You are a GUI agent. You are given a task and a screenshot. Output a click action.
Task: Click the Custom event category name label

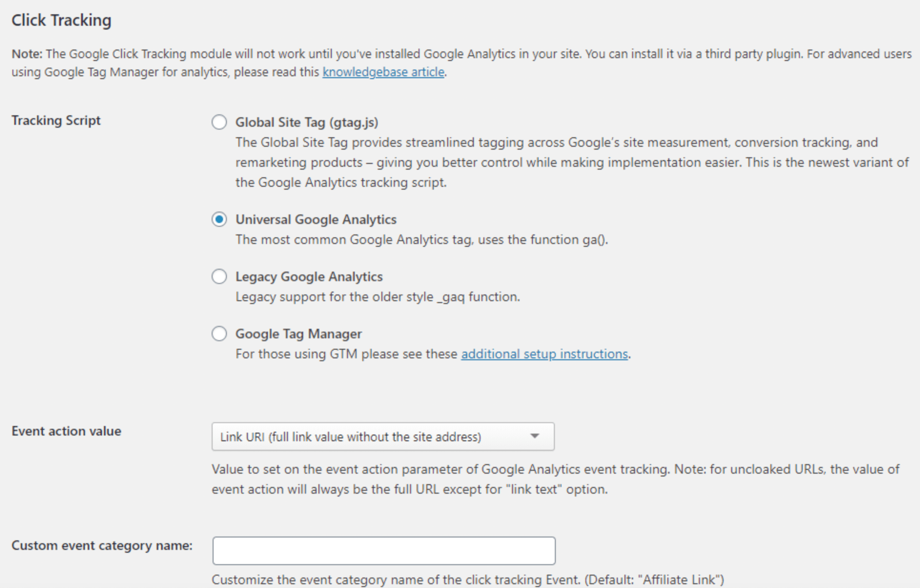[102, 546]
